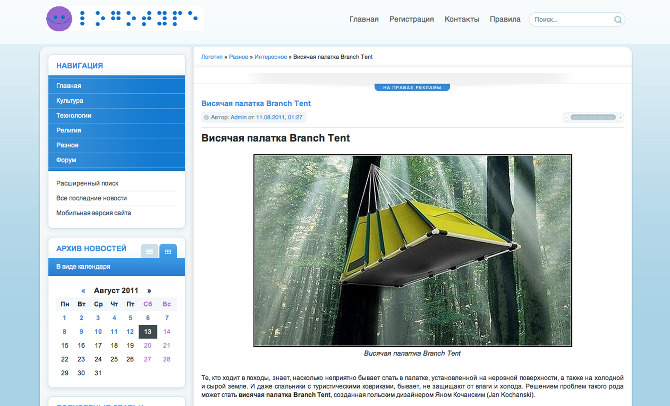The height and width of the screenshot is (406, 670).
Task: Click the purple smiley site logo
Action: (59, 19)
